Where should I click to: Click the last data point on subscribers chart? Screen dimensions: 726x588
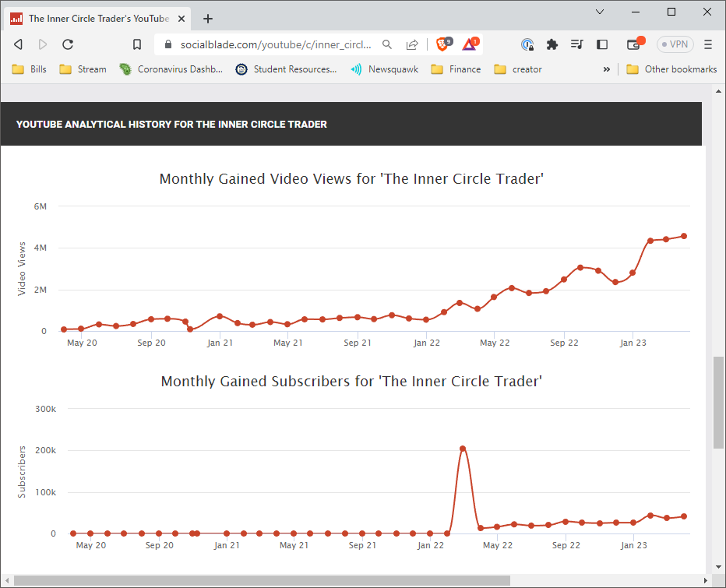click(684, 516)
